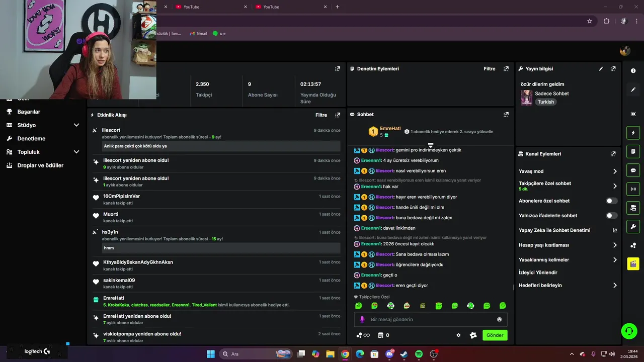Click the channel points infinity icon

point(363,335)
